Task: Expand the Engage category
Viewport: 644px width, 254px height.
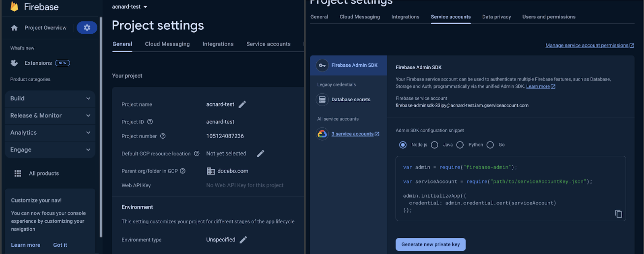Action: click(x=50, y=150)
